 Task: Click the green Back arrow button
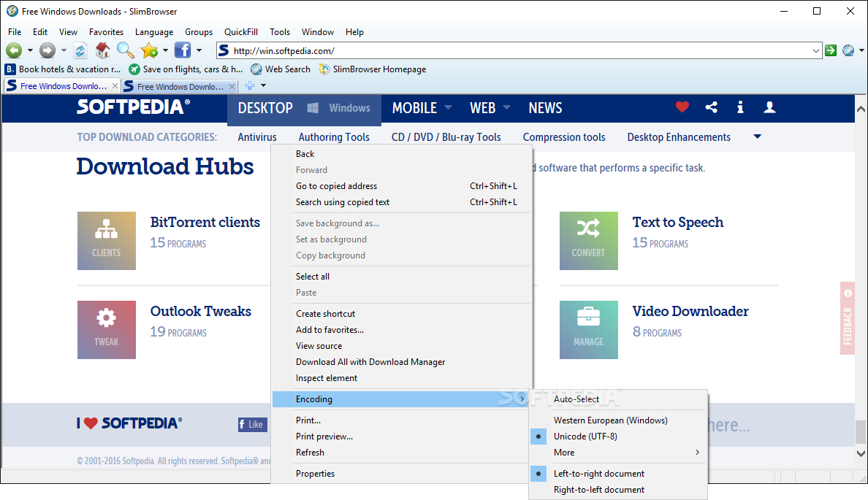pos(14,50)
